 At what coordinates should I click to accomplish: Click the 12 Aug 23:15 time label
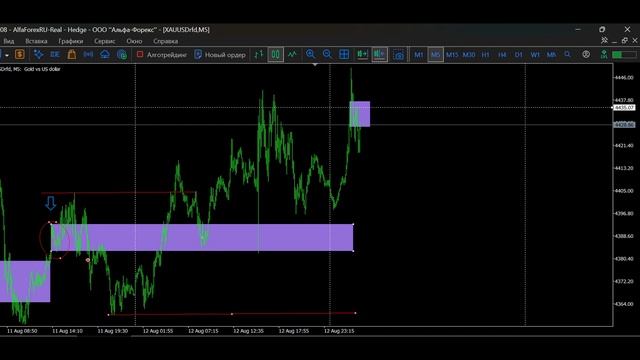(x=339, y=331)
